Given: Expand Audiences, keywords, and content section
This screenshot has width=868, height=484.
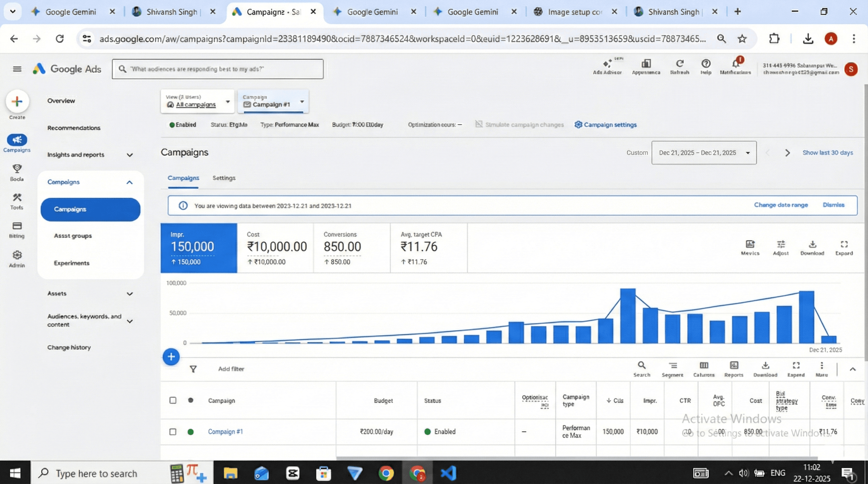Looking at the screenshot, I should 130,321.
